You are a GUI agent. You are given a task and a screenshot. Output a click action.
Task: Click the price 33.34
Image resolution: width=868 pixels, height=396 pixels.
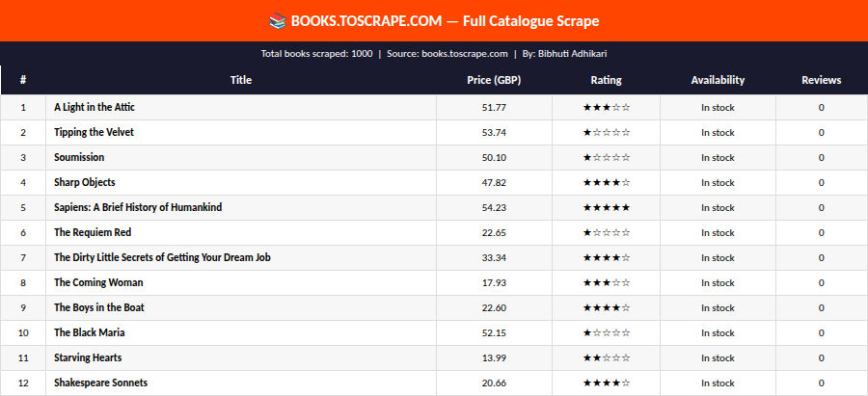(494, 257)
